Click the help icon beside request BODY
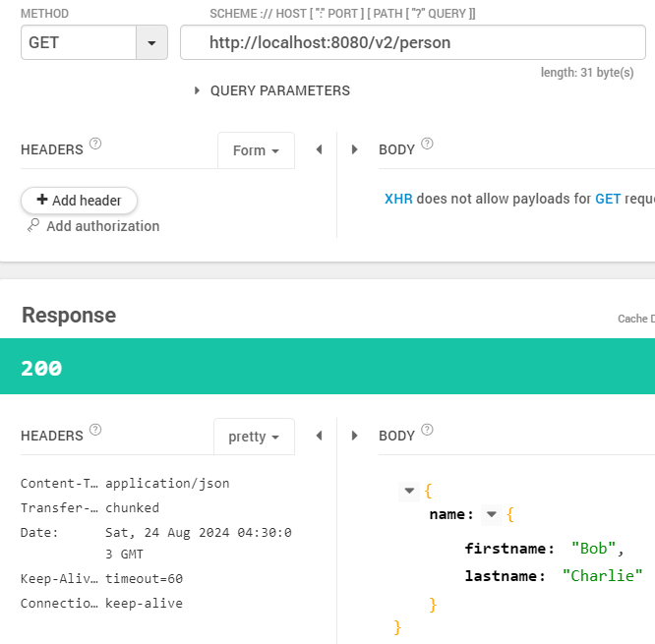 [427, 144]
